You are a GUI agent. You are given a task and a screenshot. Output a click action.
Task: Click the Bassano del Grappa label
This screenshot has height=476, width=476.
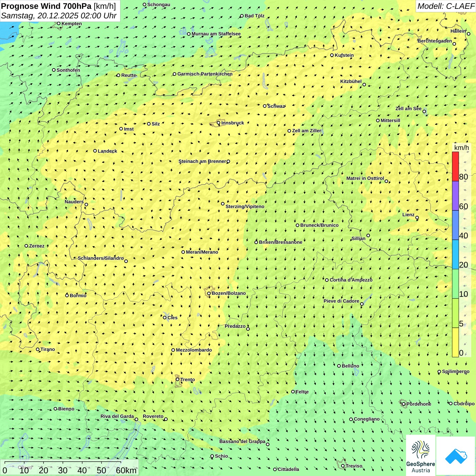tap(242, 441)
